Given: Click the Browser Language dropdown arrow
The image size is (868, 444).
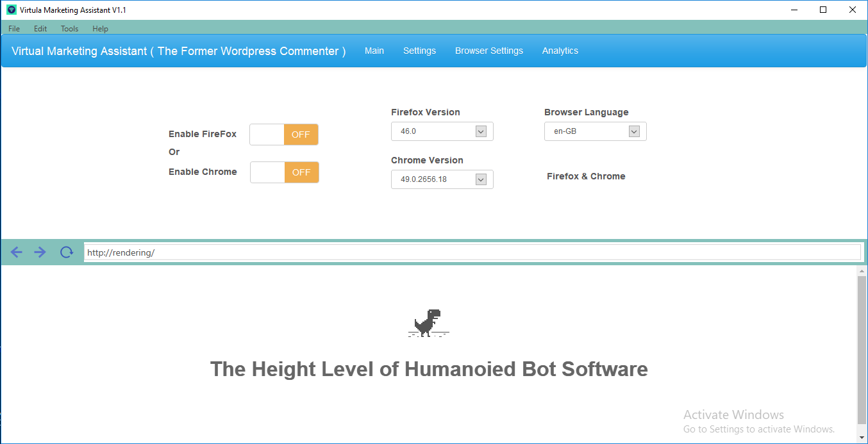Looking at the screenshot, I should (634, 131).
